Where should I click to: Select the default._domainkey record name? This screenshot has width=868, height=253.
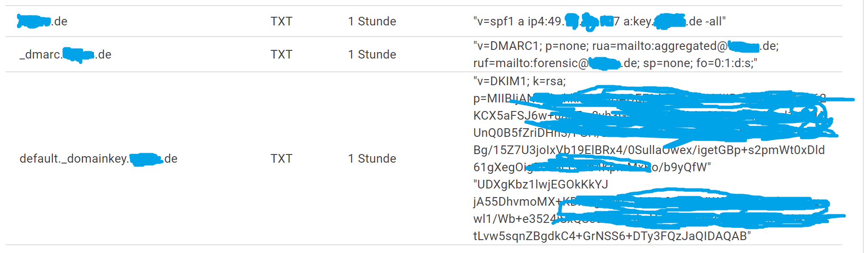point(98,159)
